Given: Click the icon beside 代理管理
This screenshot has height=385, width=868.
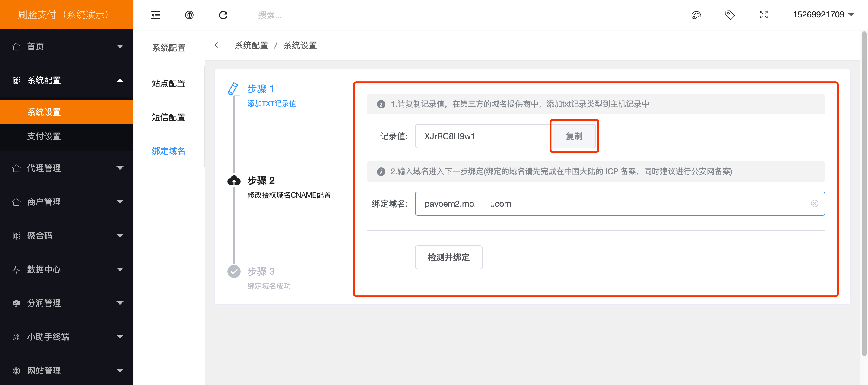Looking at the screenshot, I should point(16,168).
